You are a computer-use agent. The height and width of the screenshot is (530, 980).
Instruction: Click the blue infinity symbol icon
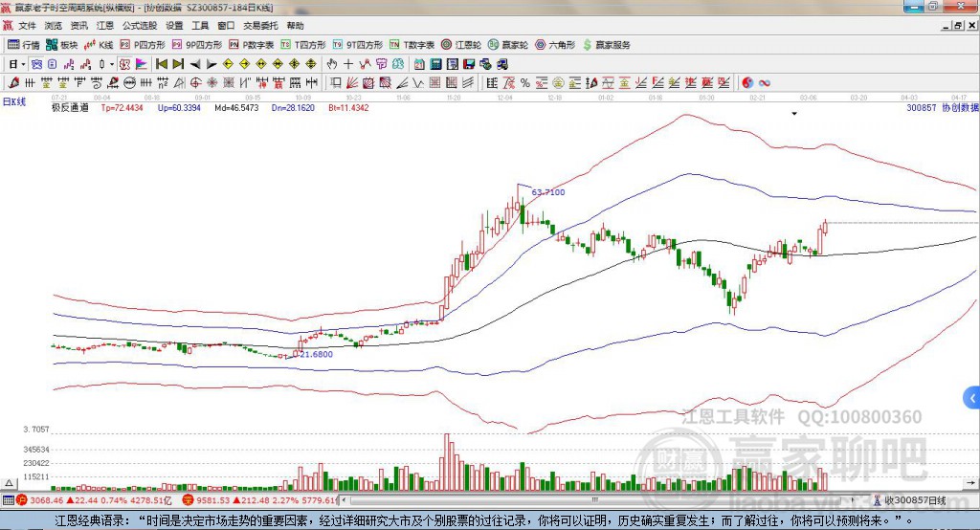click(x=765, y=82)
